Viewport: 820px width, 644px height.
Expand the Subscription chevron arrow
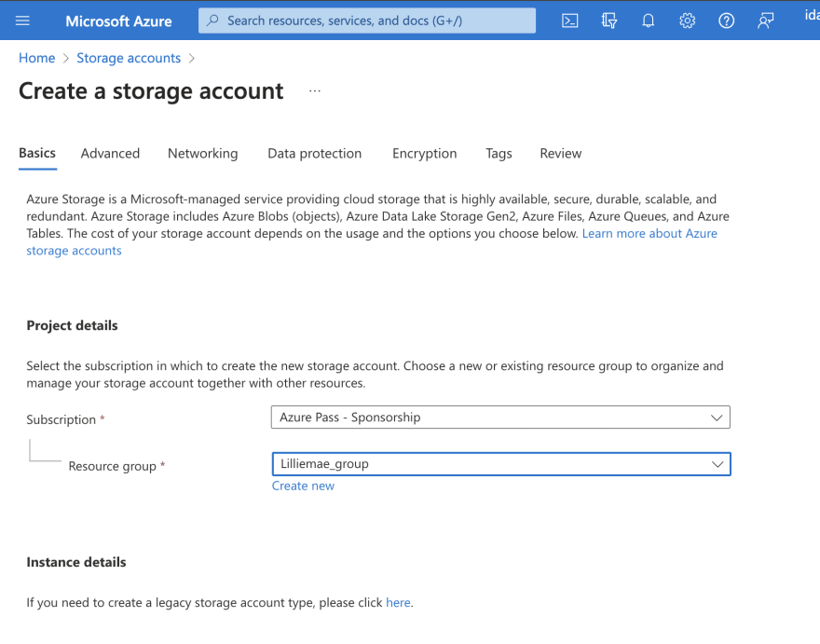point(717,418)
